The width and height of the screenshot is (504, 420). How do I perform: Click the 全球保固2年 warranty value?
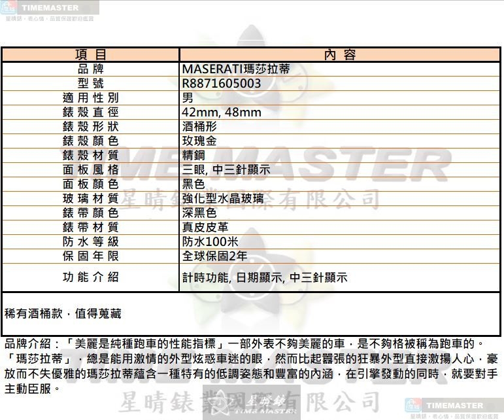coord(214,256)
